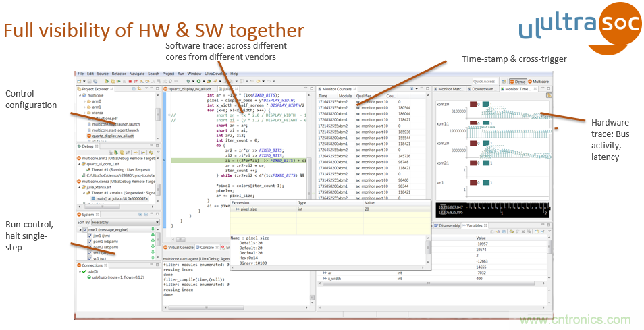
Task: Uncheck the pam1 (xbpam) checkbox
Action: click(x=90, y=242)
